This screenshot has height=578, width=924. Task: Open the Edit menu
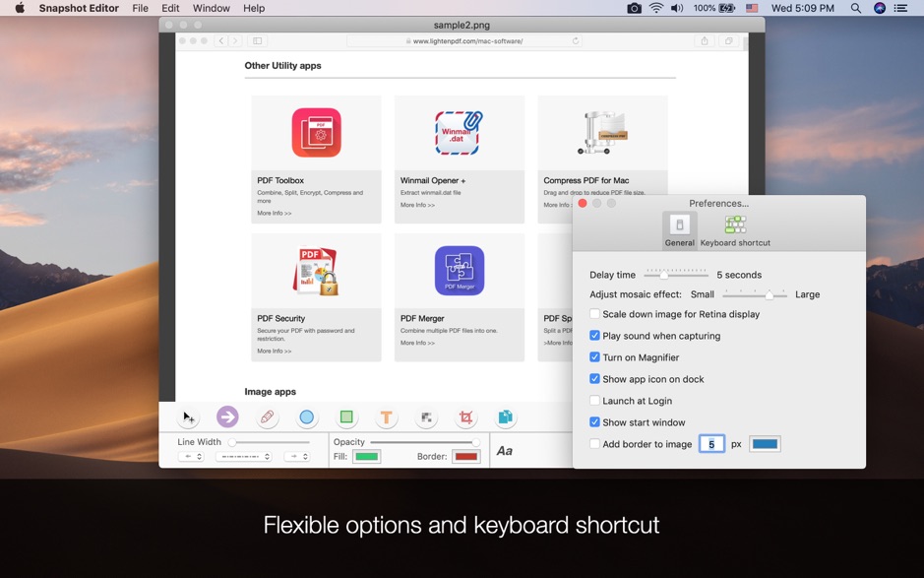coord(170,8)
